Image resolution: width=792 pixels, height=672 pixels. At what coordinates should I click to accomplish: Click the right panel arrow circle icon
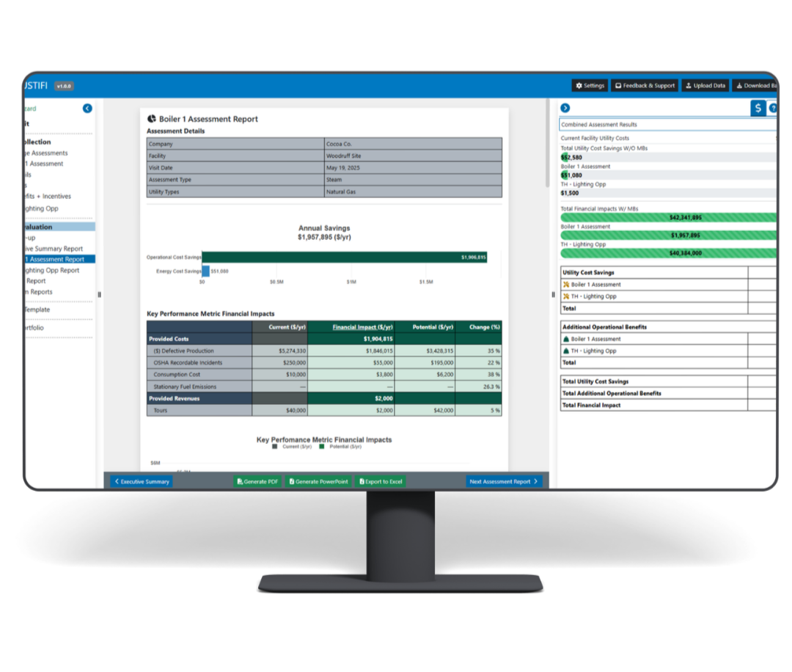[x=565, y=108]
